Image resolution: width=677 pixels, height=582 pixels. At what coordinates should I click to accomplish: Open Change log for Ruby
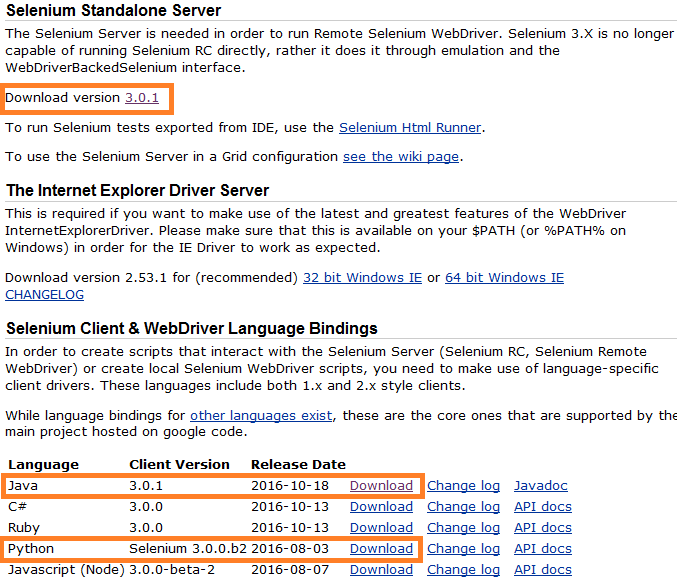(463, 528)
